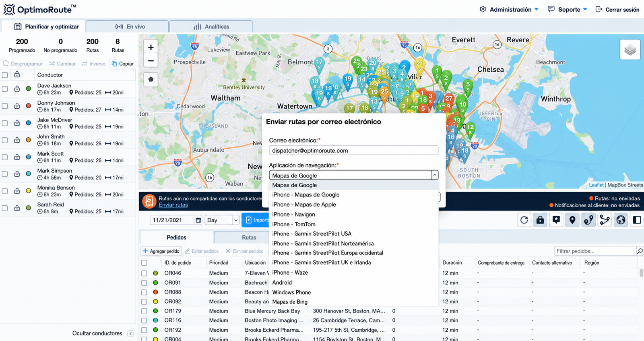This screenshot has width=644, height=341.
Task: Collapse drivers panel with chevron arrow
Action: point(131,333)
